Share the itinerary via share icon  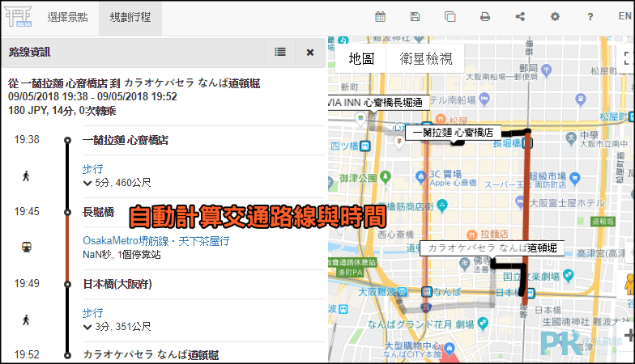point(520,16)
